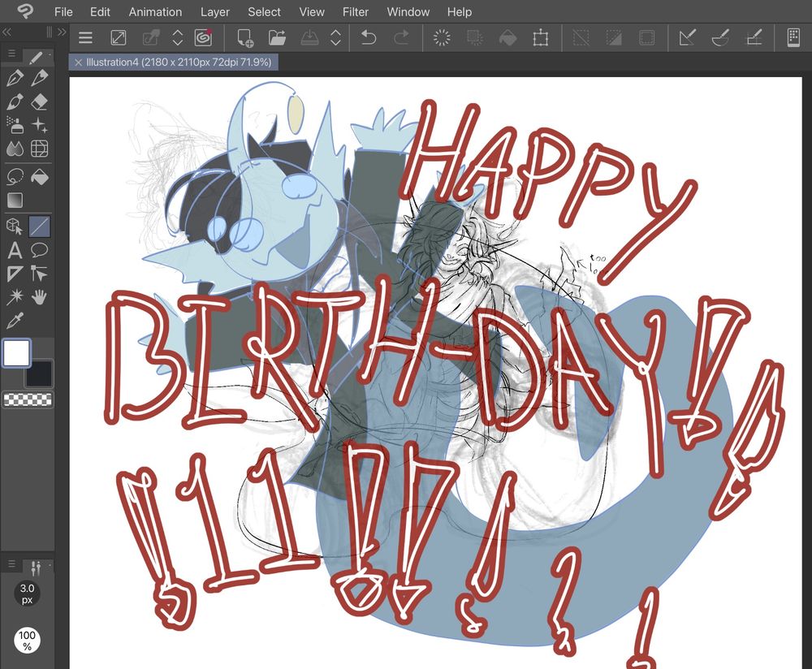The width and height of the screenshot is (812, 669).
Task: Expand palette dock with double right arrows
Action: [x=62, y=32]
